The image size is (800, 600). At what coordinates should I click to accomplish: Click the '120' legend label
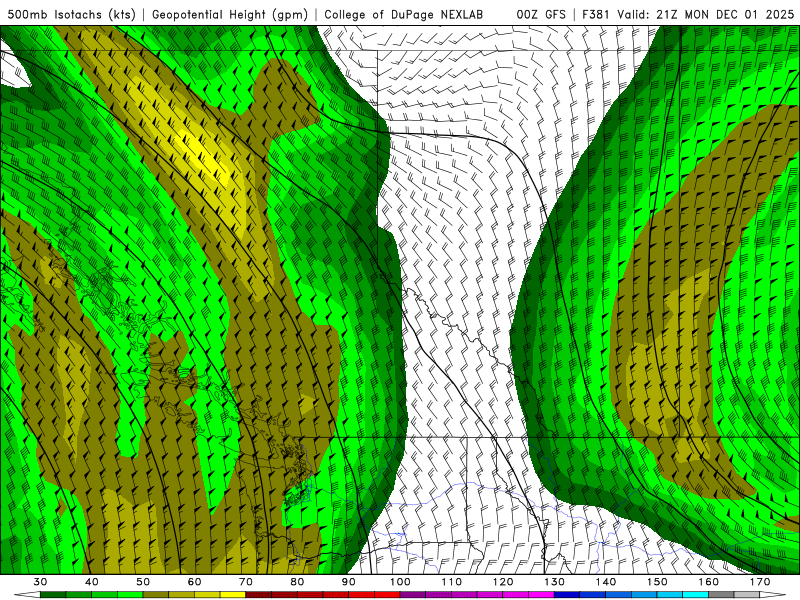[x=503, y=582]
